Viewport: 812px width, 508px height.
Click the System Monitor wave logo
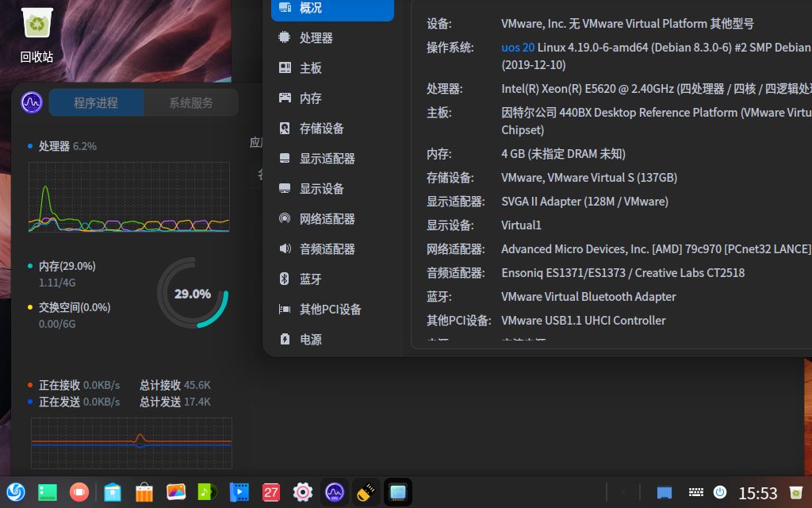point(32,102)
